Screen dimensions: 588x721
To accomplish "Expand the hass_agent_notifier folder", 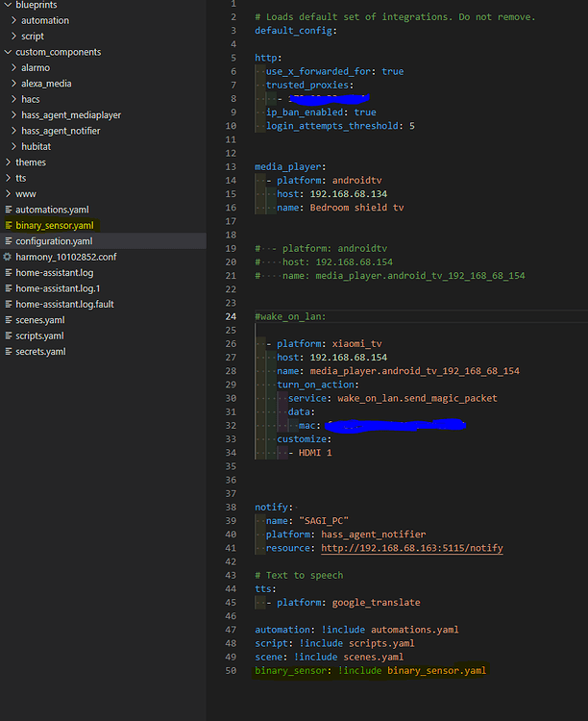I will tap(13, 131).
